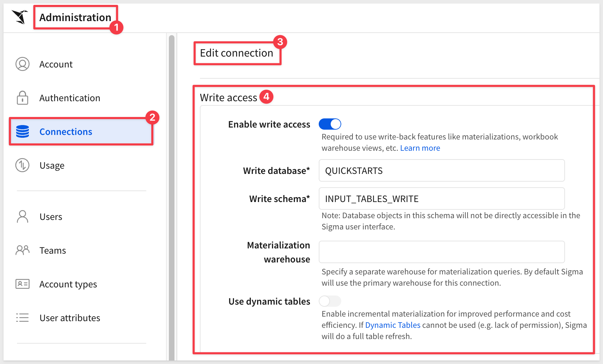Click the Write database field
The width and height of the screenshot is (603, 364).
tap(442, 170)
